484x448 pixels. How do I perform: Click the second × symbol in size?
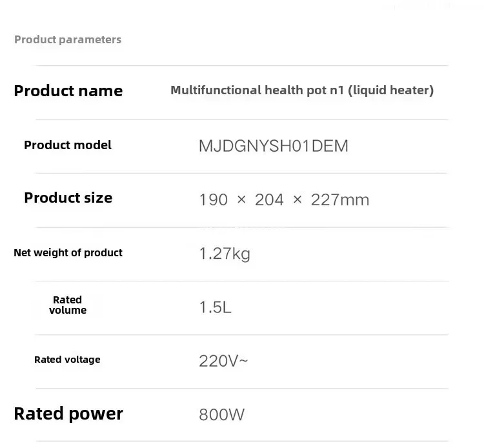click(x=297, y=199)
